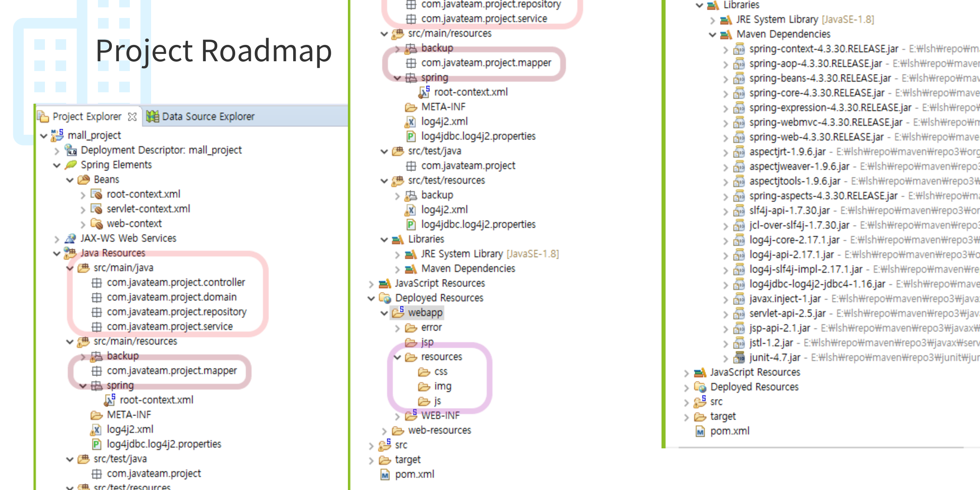Click the com.javateam.project.domain package icon

(x=97, y=297)
